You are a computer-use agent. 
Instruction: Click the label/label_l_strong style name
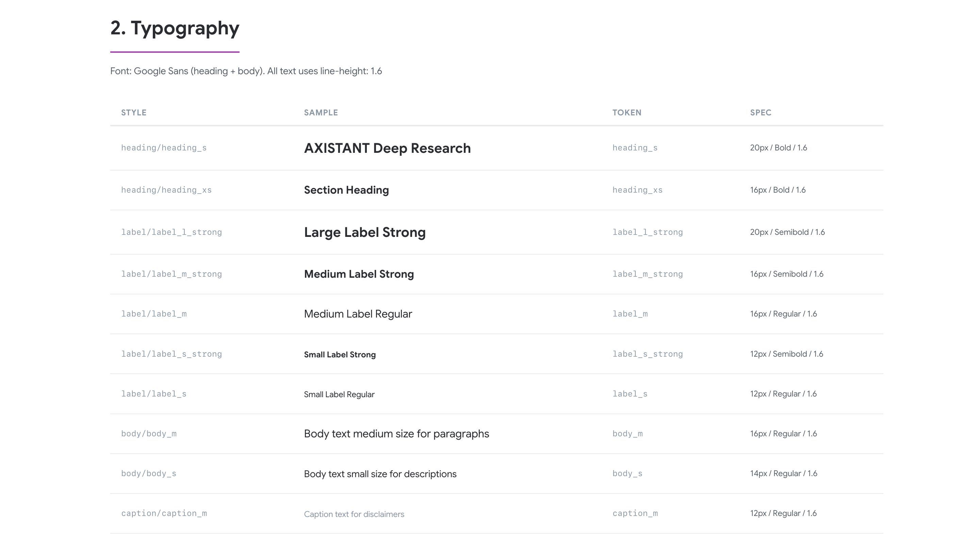click(x=171, y=232)
